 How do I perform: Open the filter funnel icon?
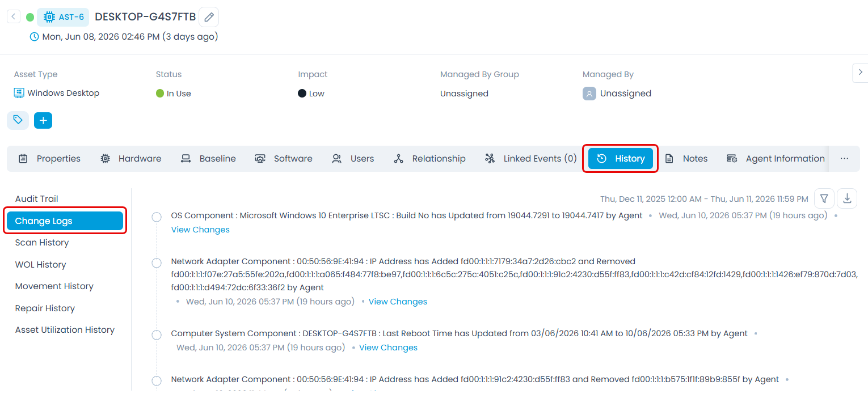824,198
